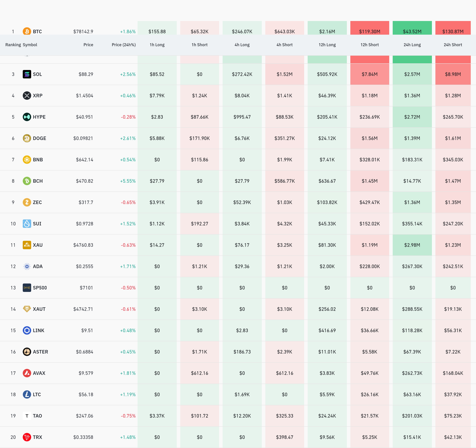Viewport: 476px width, 448px height.
Task: Open the SP500 symbol link
Action: [x=40, y=288]
